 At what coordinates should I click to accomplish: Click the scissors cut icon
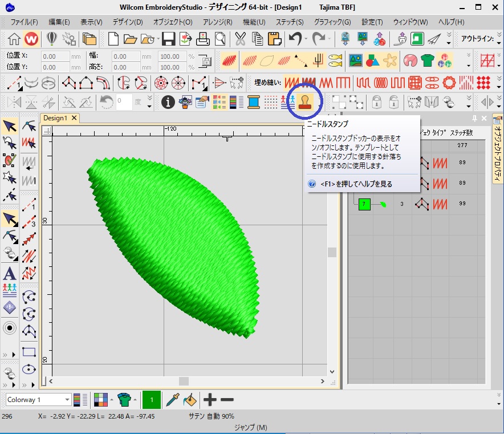[x=240, y=39]
